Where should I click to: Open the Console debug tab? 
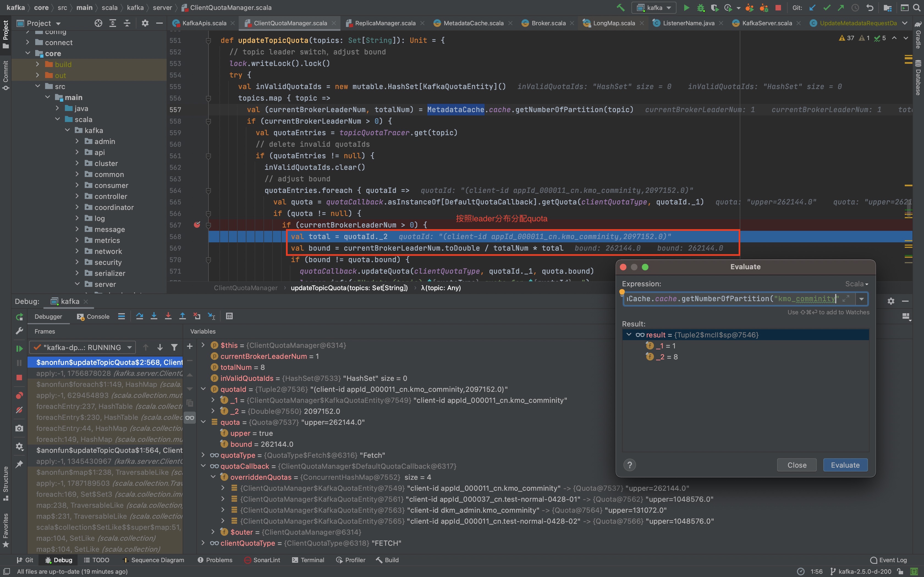click(x=94, y=316)
